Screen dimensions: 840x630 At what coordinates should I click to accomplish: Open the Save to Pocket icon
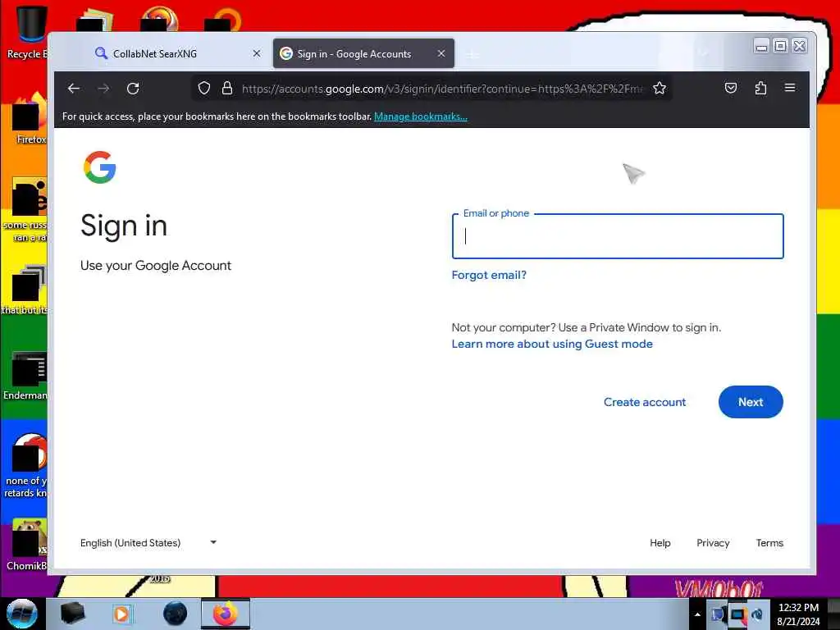click(731, 89)
